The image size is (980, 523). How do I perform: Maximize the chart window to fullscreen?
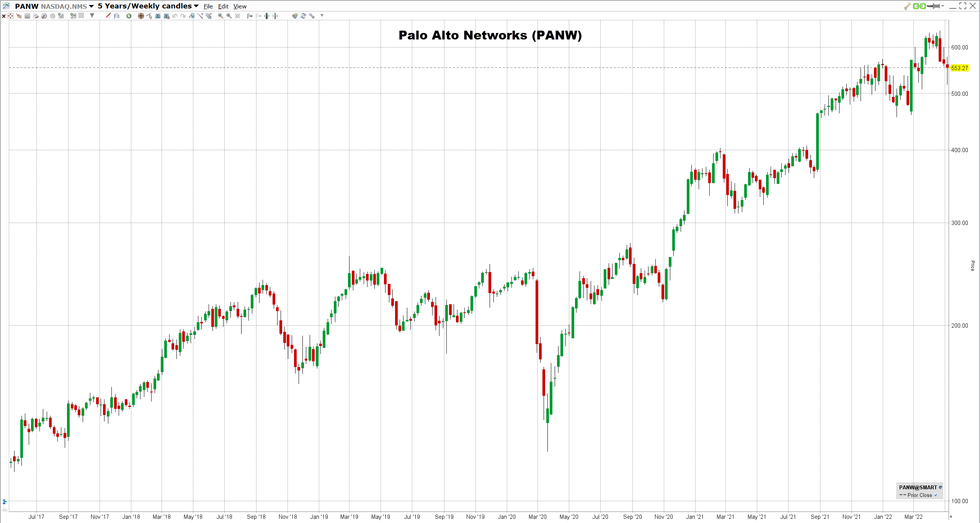(963, 6)
